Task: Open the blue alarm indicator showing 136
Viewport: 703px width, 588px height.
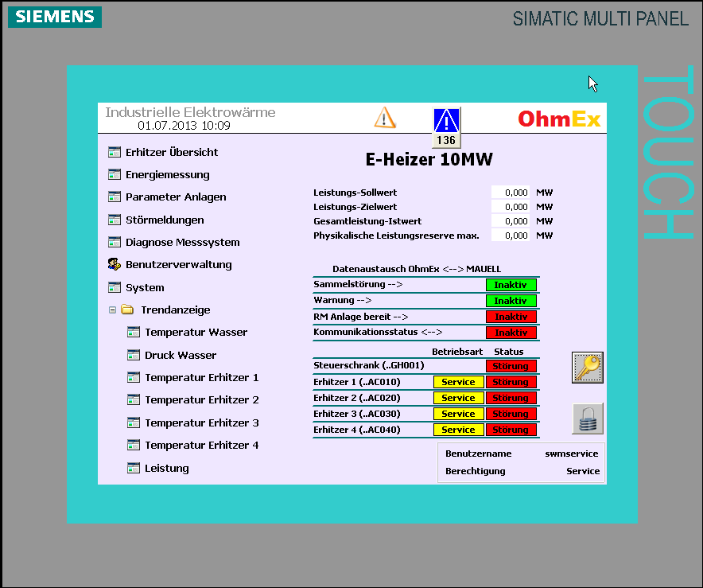Action: coord(447,127)
